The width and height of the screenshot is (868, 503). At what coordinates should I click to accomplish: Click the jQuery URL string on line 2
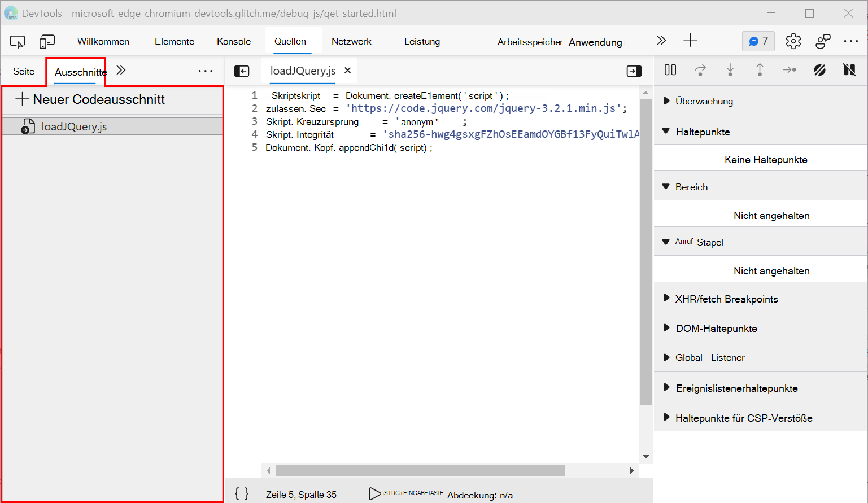pyautogui.click(x=484, y=108)
